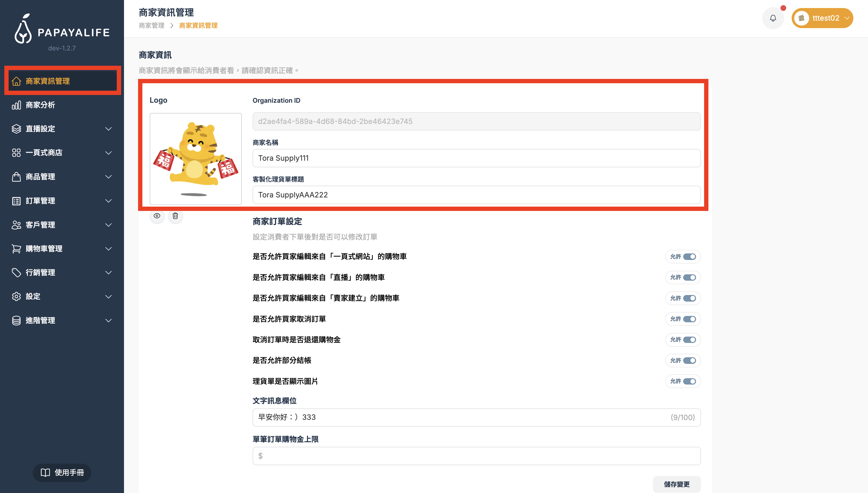Select the 訂單管理 order list icon
The image size is (868, 493).
pyautogui.click(x=17, y=201)
